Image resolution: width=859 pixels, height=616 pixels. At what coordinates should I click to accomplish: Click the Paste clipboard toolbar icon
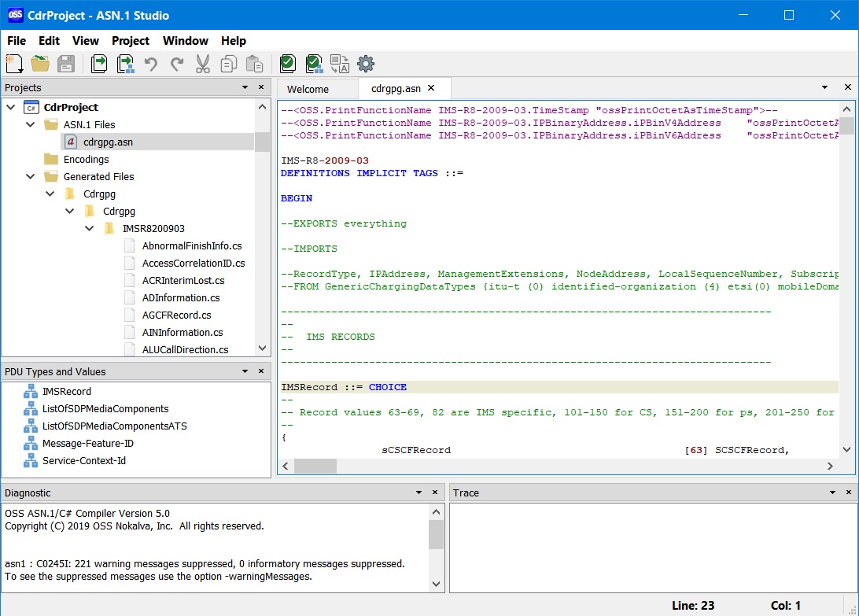254,64
